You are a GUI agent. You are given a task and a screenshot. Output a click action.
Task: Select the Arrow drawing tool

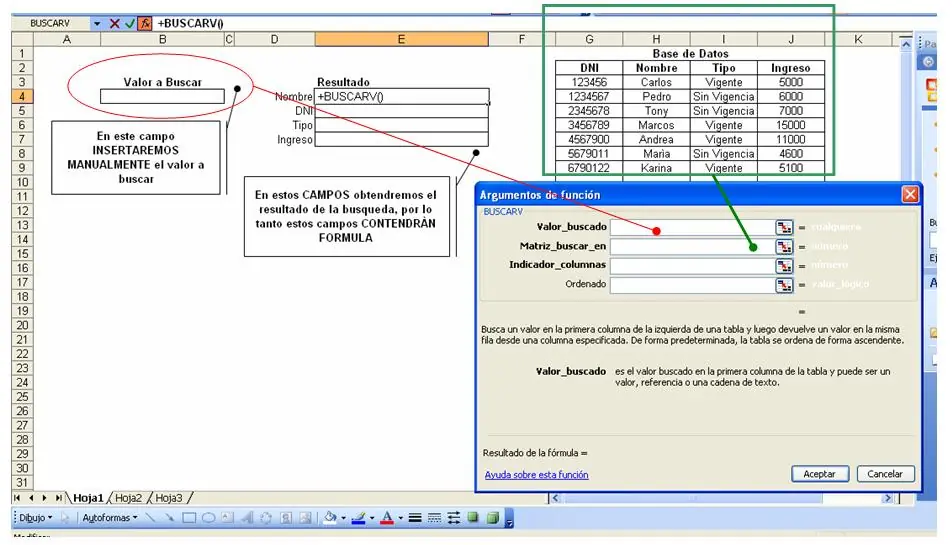170,518
